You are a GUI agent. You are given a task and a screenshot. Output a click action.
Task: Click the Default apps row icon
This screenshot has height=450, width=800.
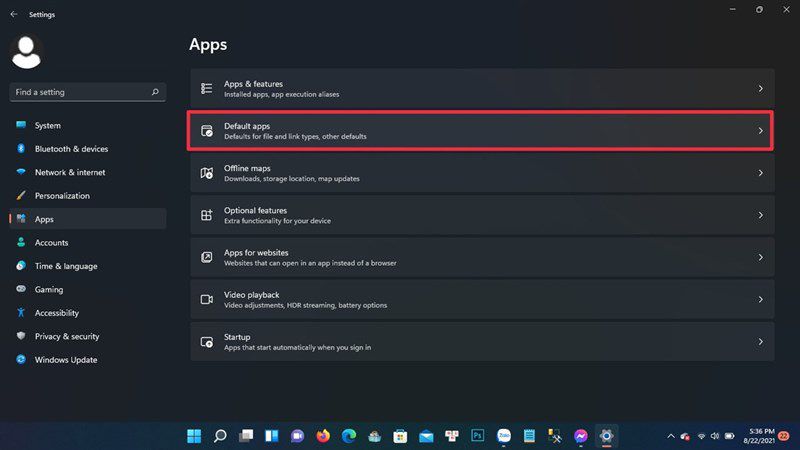207,131
